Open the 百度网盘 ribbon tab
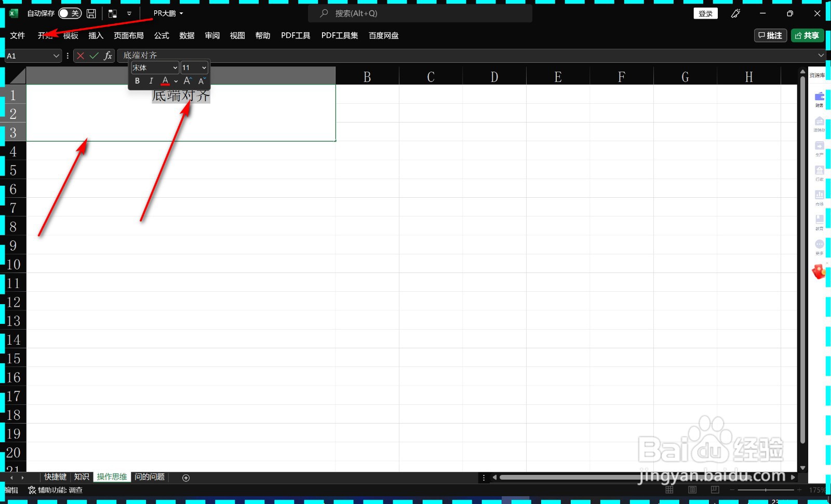 click(384, 35)
